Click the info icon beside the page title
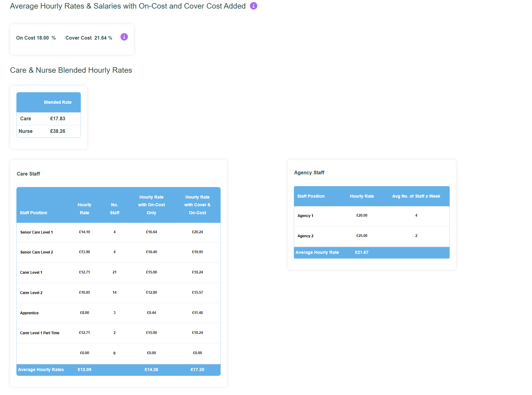Screen dimensions: 532x395 [253, 6]
